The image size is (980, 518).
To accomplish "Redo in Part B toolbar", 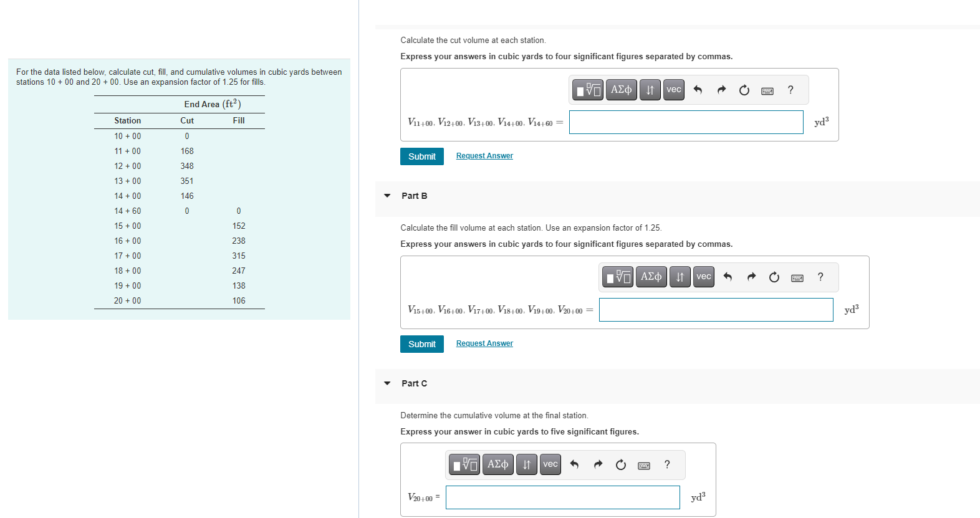I will point(751,277).
